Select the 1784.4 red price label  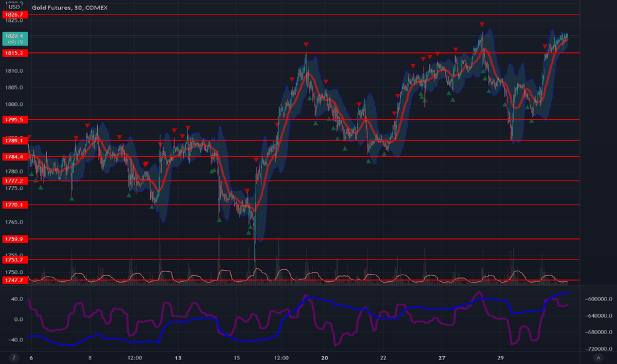[15, 157]
